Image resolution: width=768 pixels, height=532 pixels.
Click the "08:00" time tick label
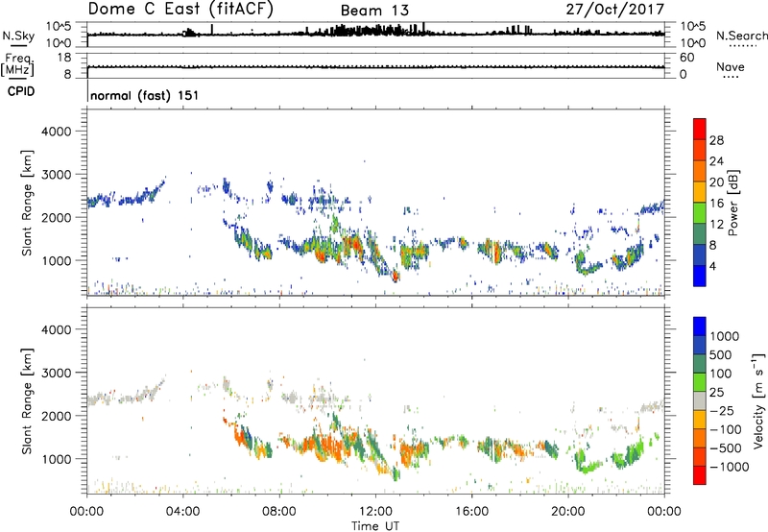pos(279,512)
